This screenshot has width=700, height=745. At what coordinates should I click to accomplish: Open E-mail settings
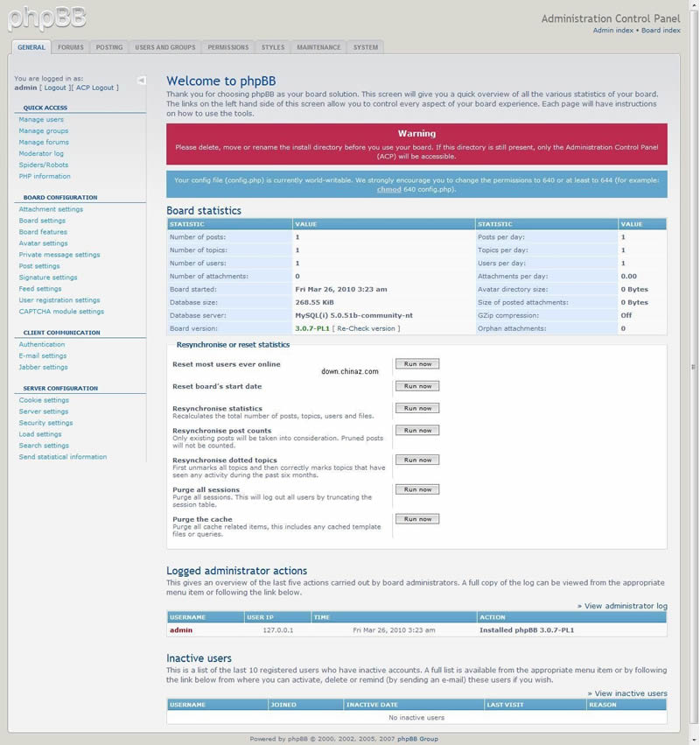tap(43, 356)
